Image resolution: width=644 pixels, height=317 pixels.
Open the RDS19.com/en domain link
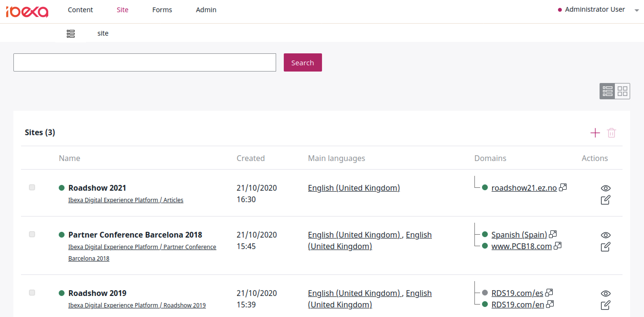[x=518, y=305]
